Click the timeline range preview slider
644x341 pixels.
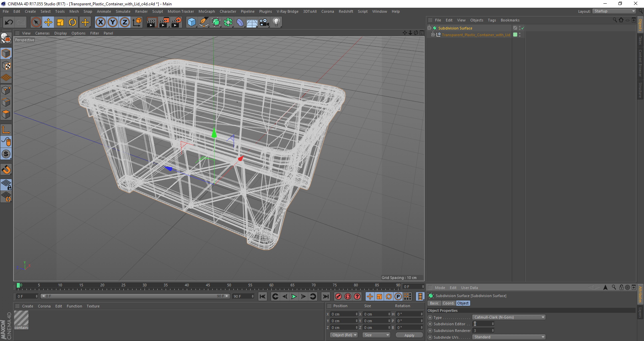coord(135,296)
